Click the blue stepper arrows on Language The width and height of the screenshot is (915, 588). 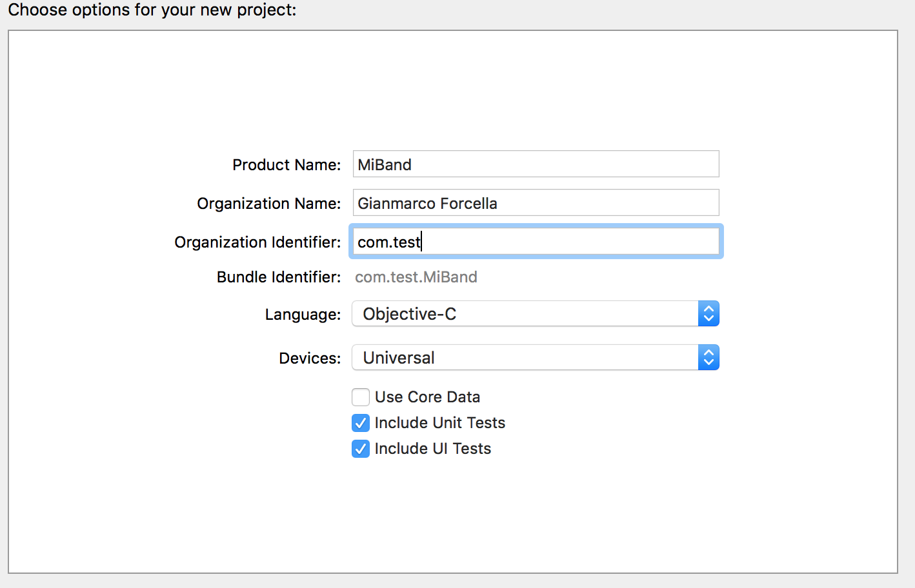tap(709, 313)
